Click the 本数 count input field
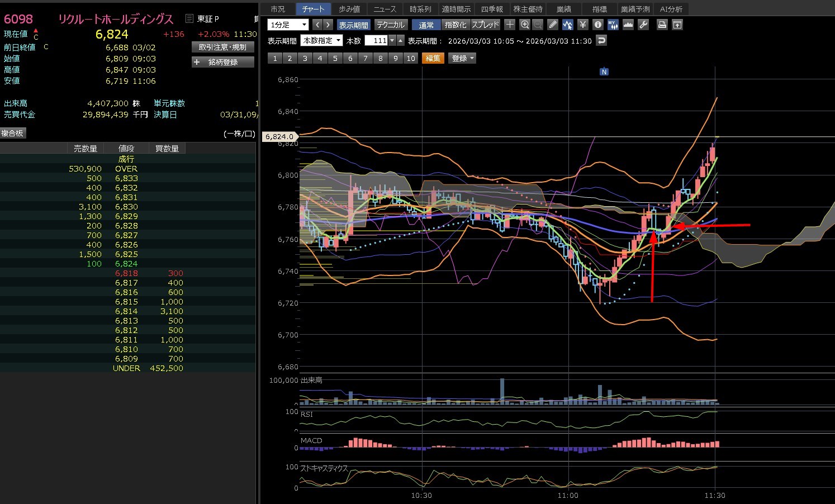The height and width of the screenshot is (504, 835). click(376, 41)
